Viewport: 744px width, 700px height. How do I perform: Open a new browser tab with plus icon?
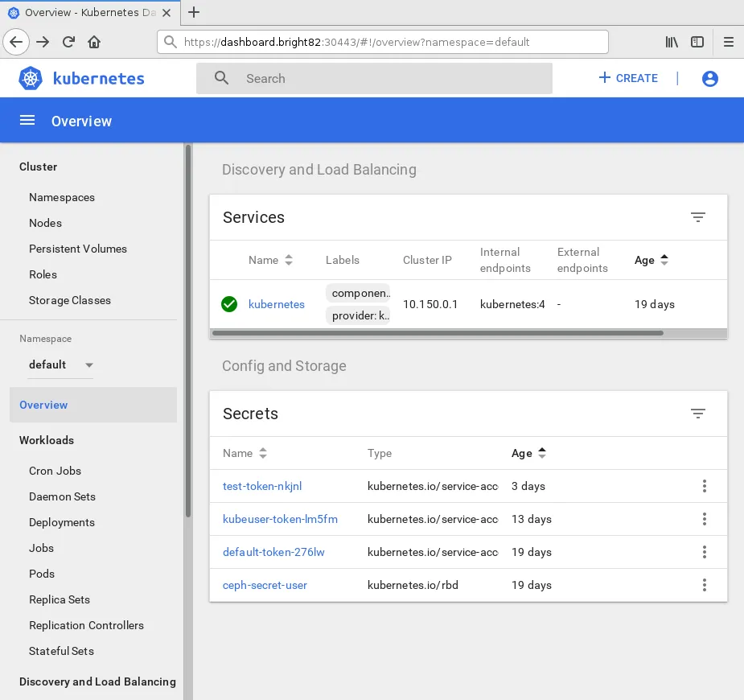pos(194,12)
